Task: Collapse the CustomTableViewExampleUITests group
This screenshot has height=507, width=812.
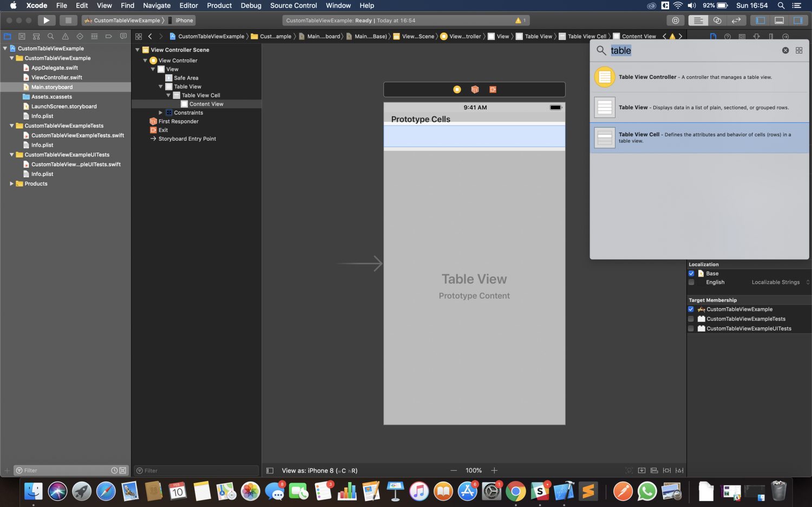Action: (11, 155)
